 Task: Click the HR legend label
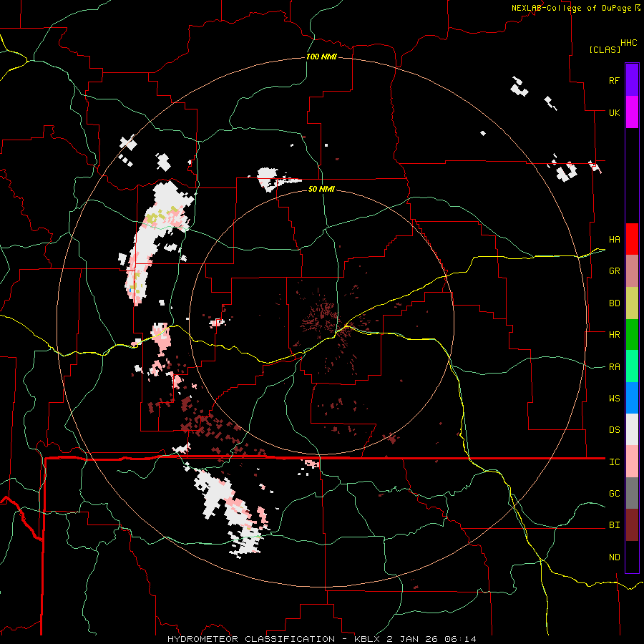point(614,335)
